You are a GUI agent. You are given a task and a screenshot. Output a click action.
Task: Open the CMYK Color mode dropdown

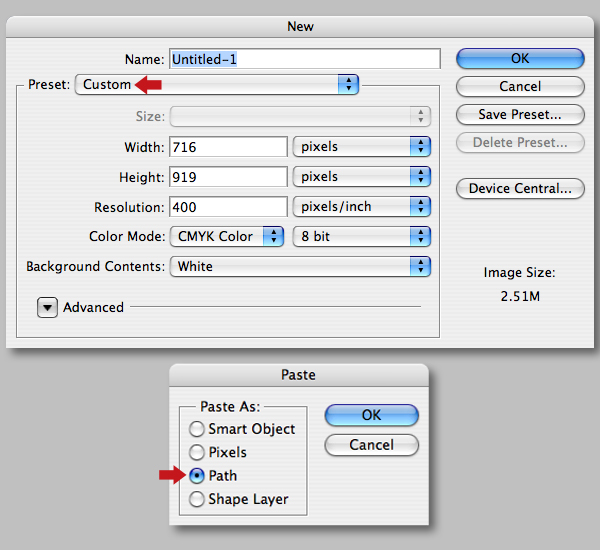pyautogui.click(x=227, y=236)
